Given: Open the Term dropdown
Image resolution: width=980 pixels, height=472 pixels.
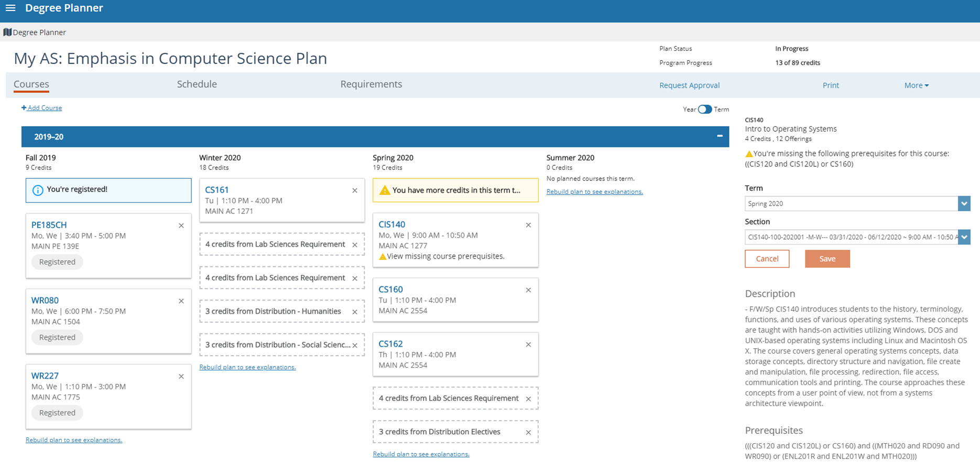Looking at the screenshot, I should [x=964, y=203].
